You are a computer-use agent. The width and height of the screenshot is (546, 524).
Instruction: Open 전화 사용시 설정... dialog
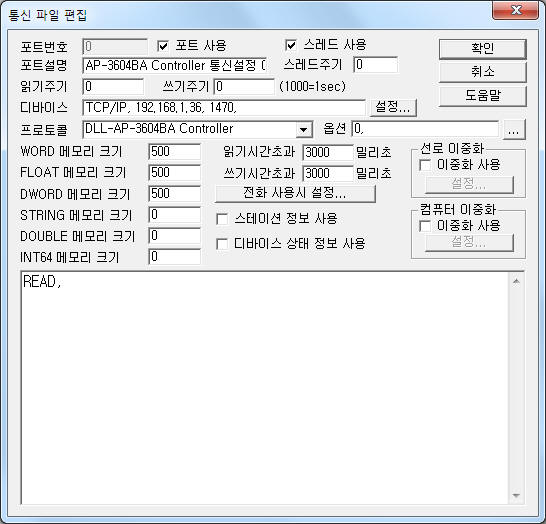click(295, 193)
